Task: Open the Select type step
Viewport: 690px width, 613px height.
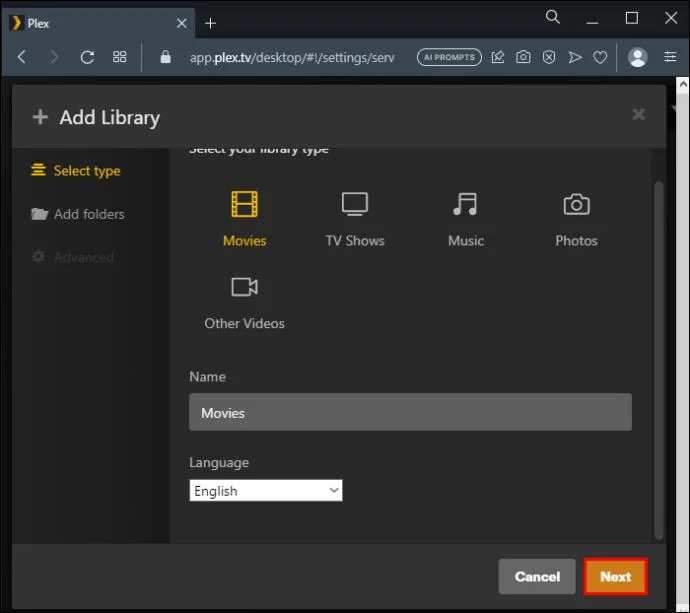Action: pos(76,171)
